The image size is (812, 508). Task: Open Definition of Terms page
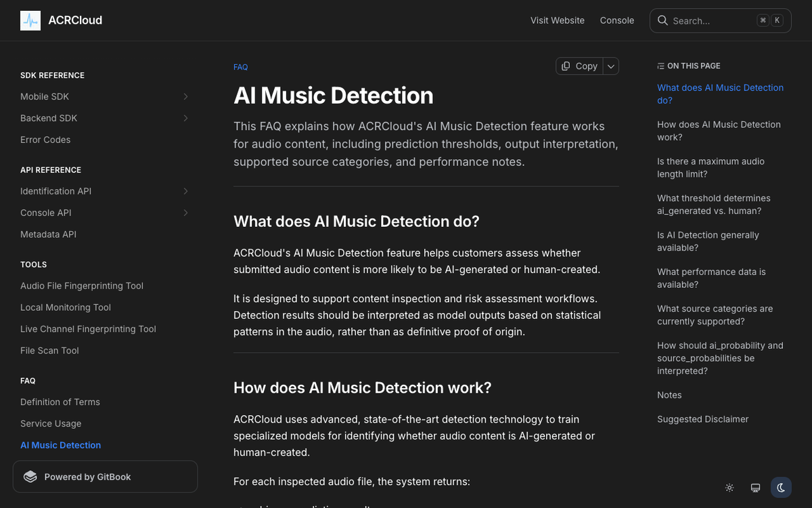[x=60, y=402]
